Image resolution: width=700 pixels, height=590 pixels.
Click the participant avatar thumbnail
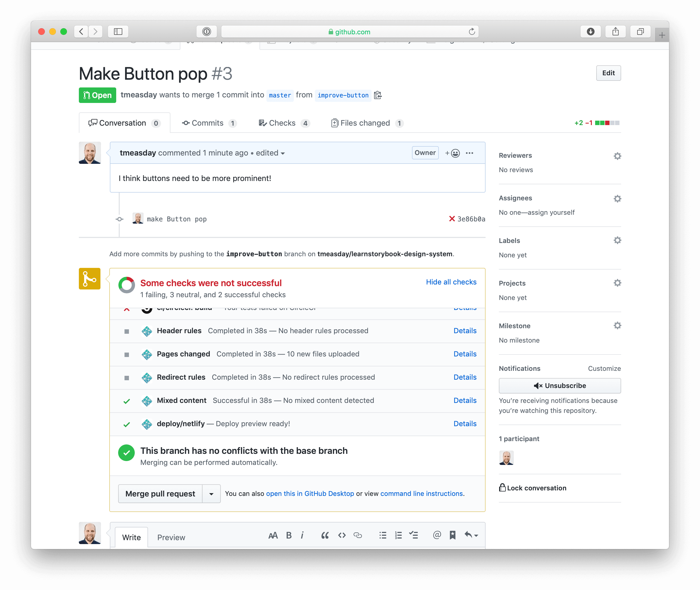coord(506,457)
